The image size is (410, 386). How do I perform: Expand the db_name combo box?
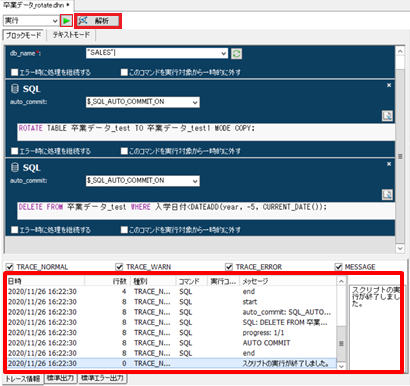coord(224,53)
